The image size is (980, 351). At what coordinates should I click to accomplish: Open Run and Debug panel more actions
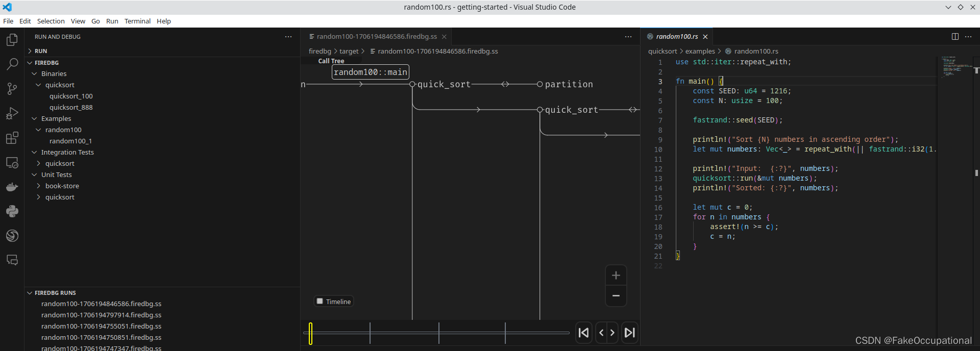(x=288, y=37)
